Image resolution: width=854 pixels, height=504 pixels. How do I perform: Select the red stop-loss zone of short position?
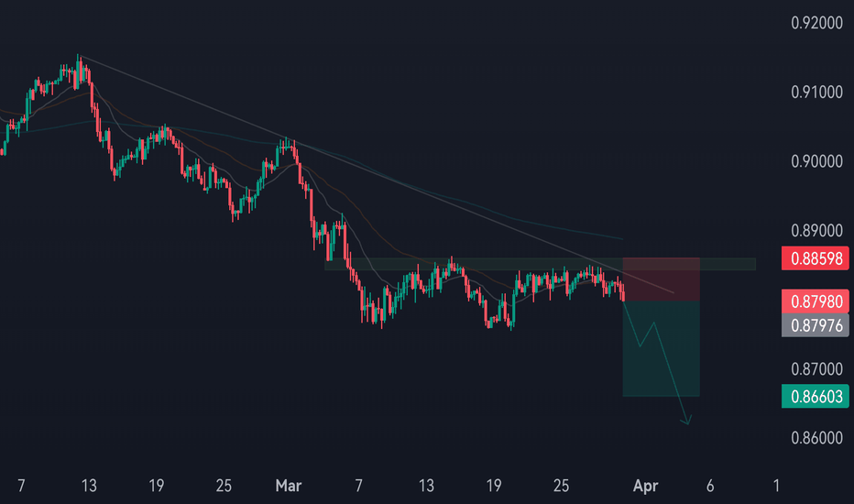661,279
